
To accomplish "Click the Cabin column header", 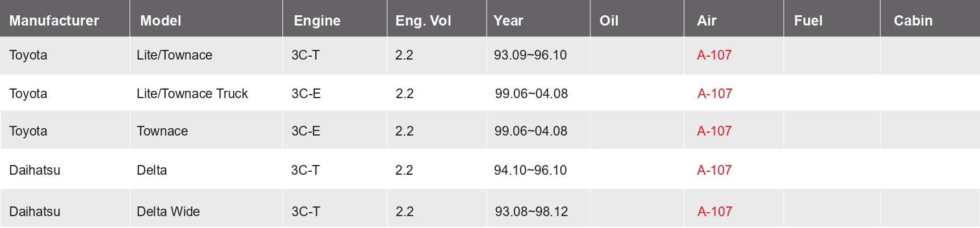I will (913, 21).
